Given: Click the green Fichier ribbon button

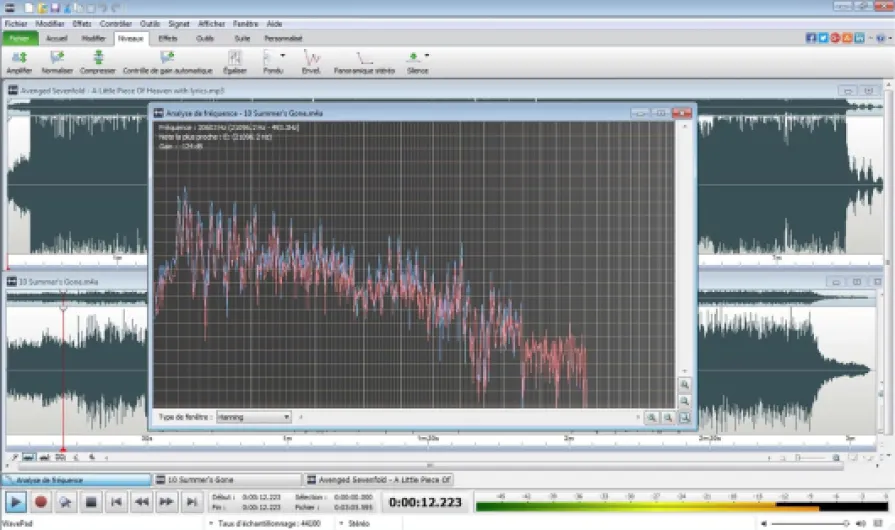Looking at the screenshot, I should [20, 38].
